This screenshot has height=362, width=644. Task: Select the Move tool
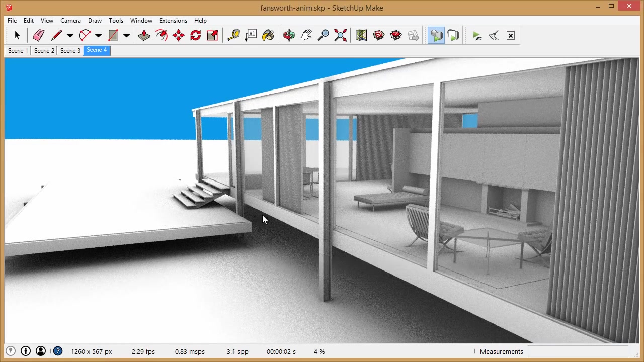(179, 35)
